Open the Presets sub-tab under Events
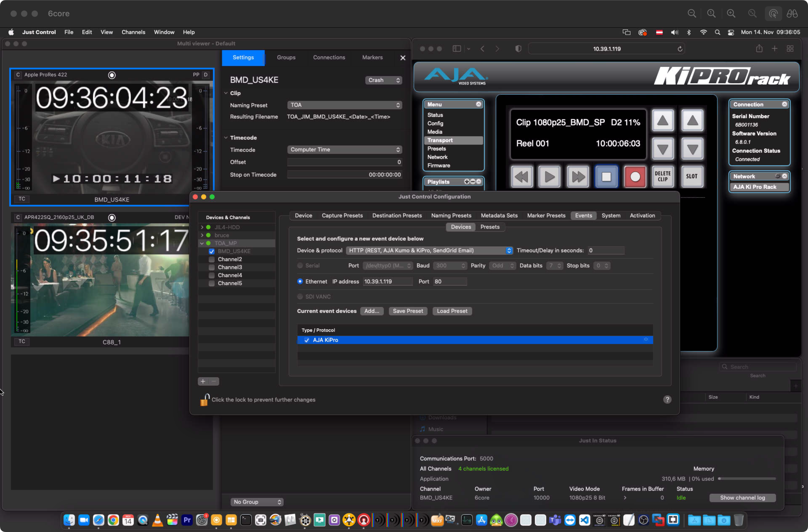This screenshot has width=808, height=532. pos(489,227)
